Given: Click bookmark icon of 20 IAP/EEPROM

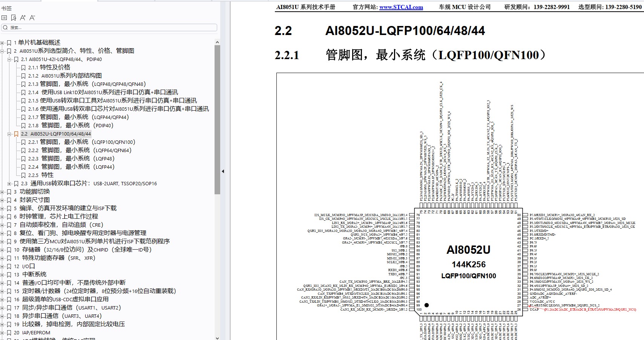Looking at the screenshot, I should (x=9, y=332).
